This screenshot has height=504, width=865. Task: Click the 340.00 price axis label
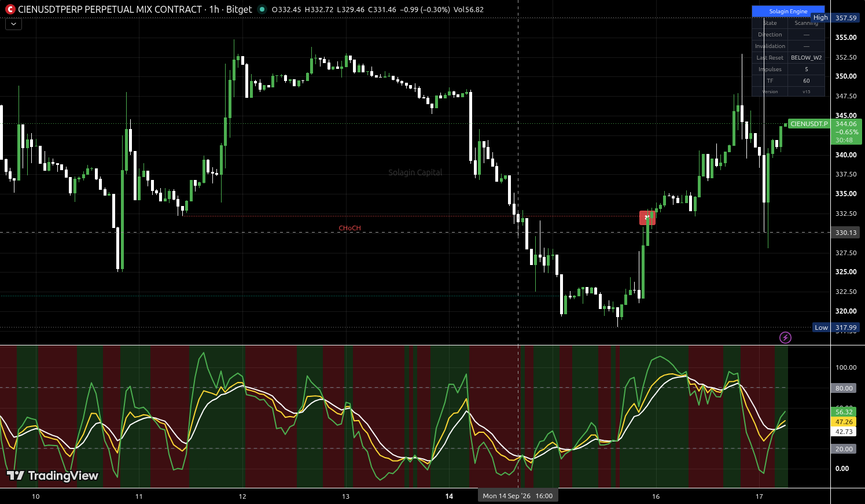pyautogui.click(x=846, y=155)
